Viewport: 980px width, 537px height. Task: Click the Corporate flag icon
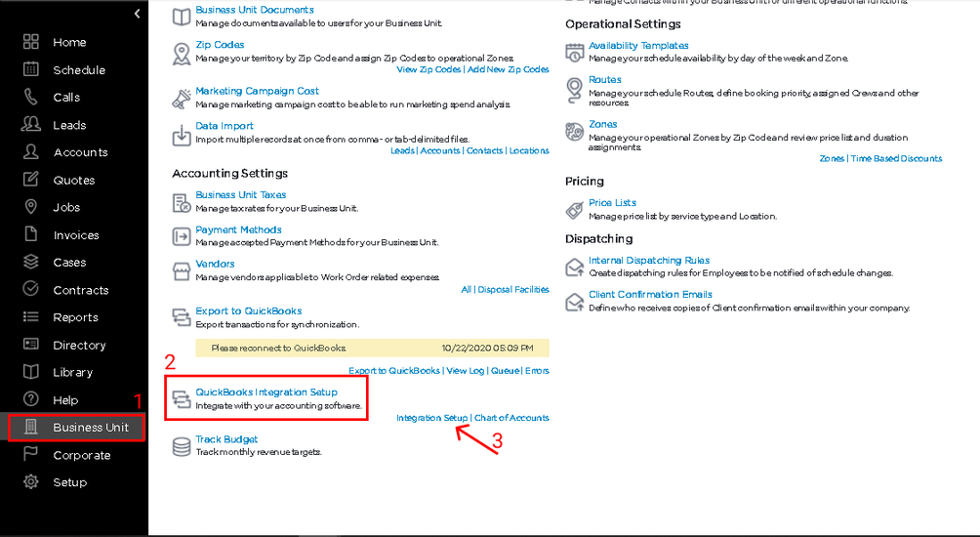30,454
